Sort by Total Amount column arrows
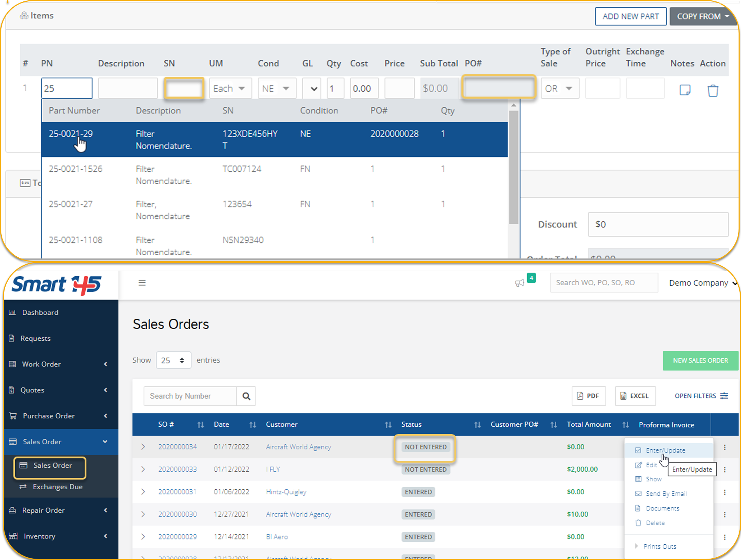 (626, 425)
